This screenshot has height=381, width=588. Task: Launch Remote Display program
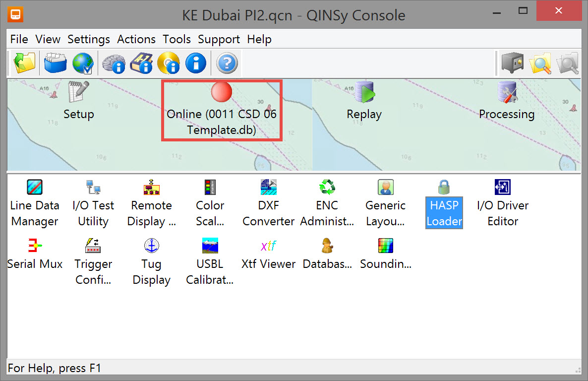152,203
